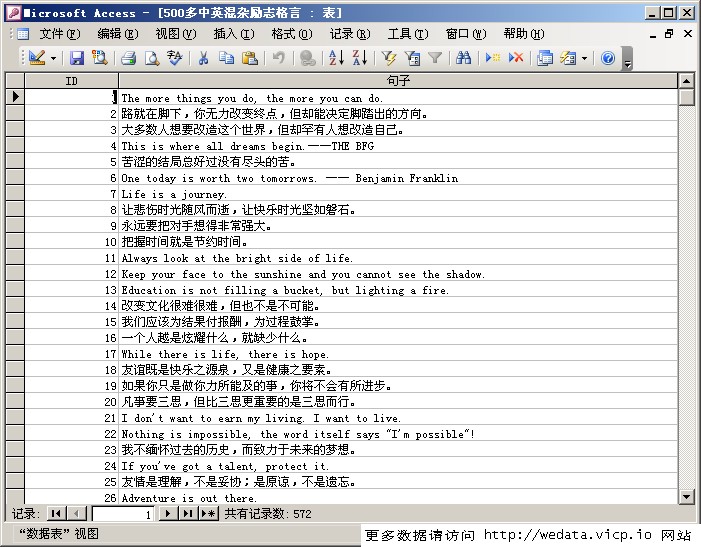Click the Insert Hyperlink icon
Image resolution: width=701 pixels, height=547 pixels.
click(308, 58)
